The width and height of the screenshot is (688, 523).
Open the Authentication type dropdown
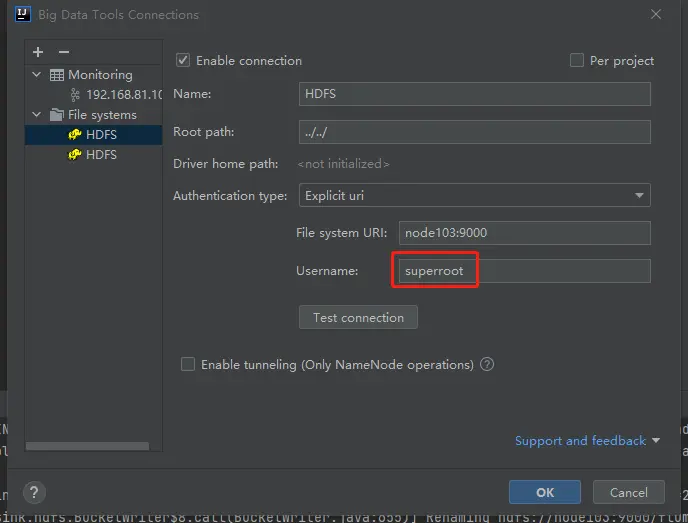point(475,196)
